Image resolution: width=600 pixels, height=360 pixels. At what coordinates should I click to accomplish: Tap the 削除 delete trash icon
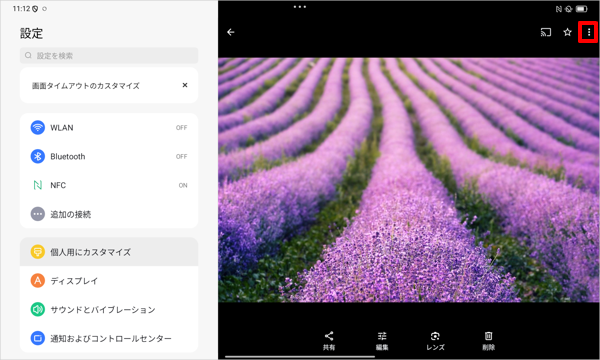[x=488, y=341]
